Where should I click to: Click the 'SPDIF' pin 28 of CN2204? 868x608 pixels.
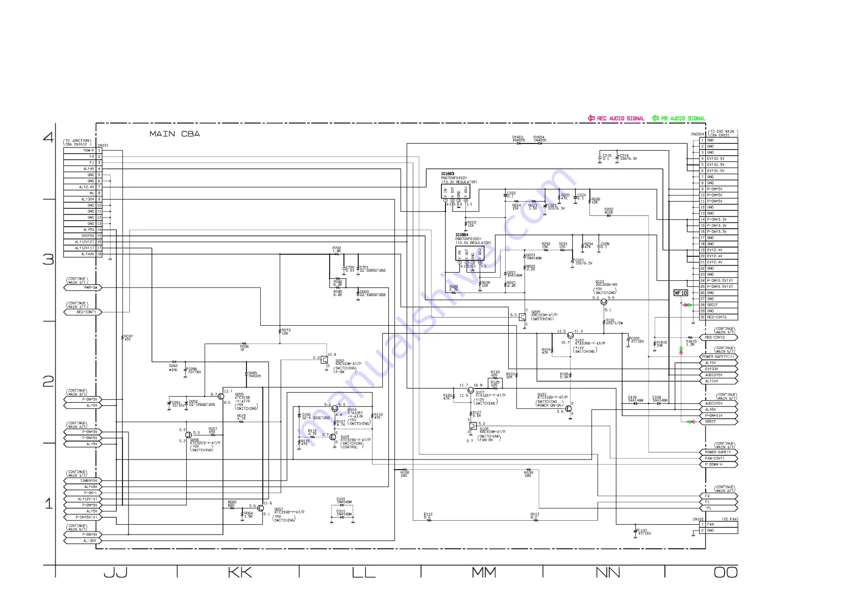pyautogui.click(x=718, y=305)
